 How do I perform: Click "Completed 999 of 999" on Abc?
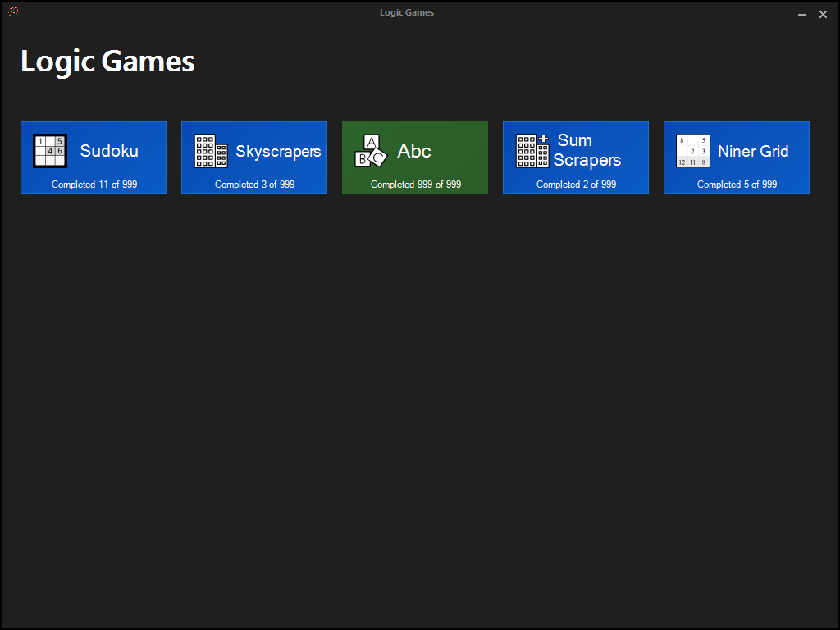(416, 185)
